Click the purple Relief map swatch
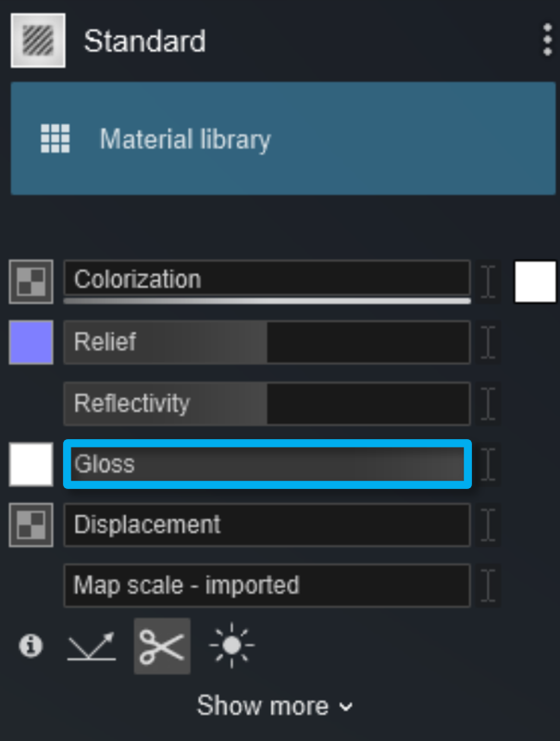 (31, 342)
